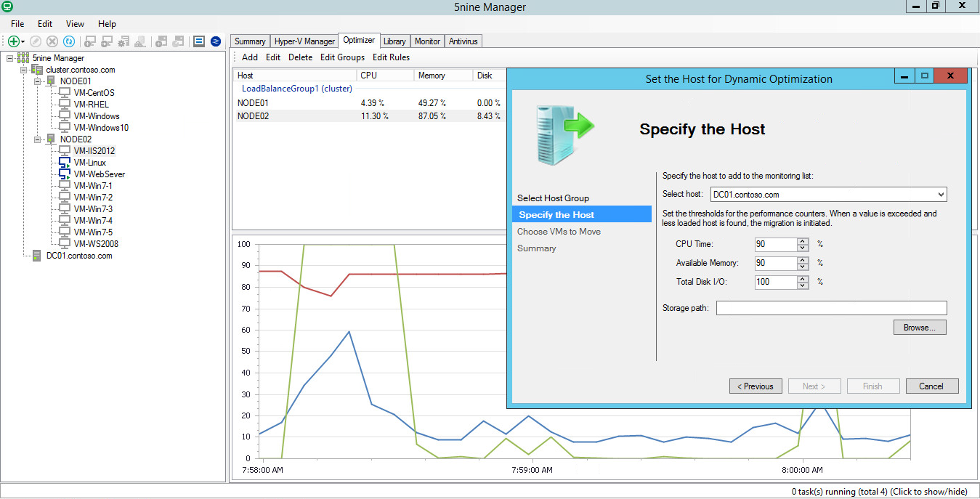This screenshot has width=980, height=499.
Task: Open the Edit menu in menu bar
Action: pos(45,24)
